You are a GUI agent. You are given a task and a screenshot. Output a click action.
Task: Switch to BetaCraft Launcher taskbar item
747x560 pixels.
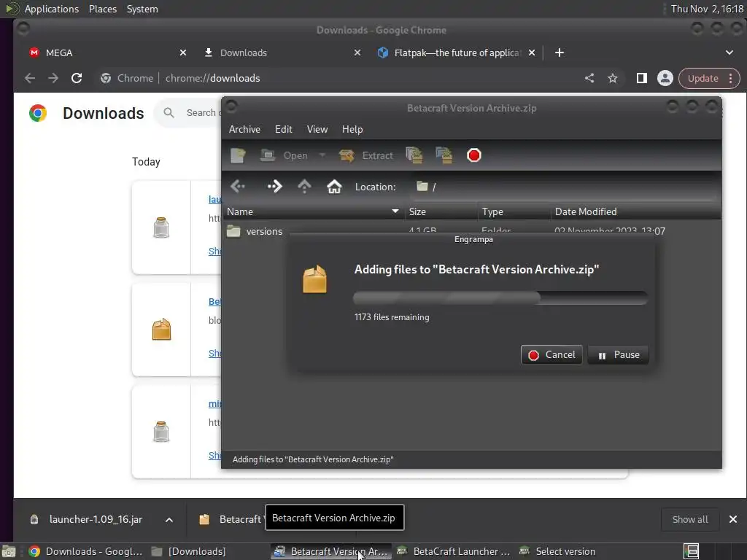[x=454, y=551]
